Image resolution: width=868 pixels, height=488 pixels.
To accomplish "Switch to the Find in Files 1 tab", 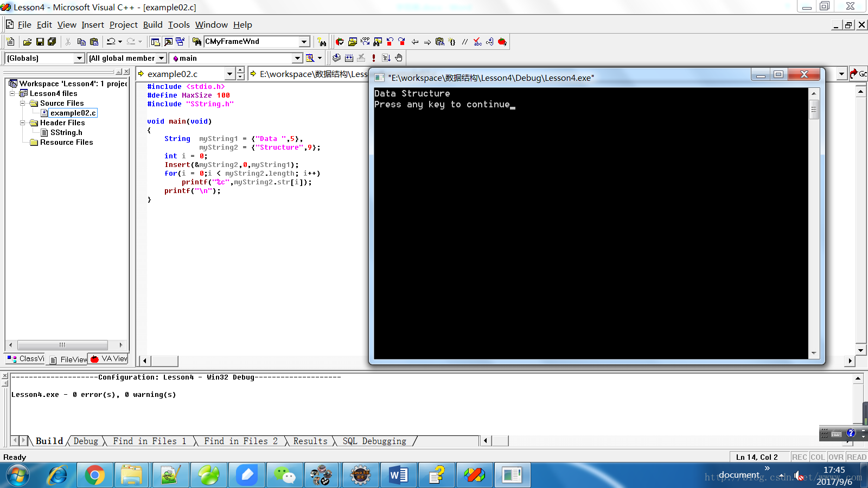I will point(150,441).
